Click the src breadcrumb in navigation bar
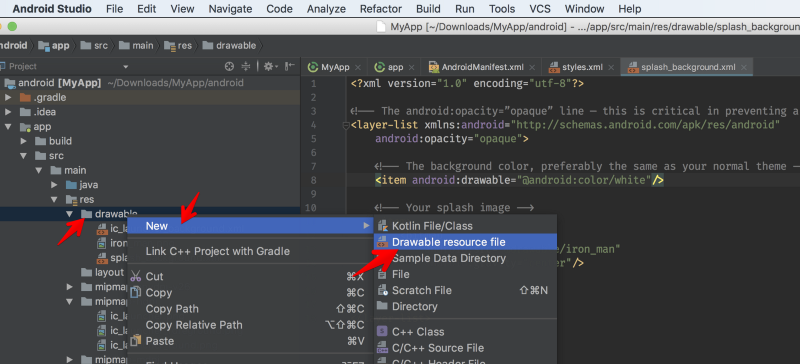Viewport: 800px width, 364px height. pos(94,45)
